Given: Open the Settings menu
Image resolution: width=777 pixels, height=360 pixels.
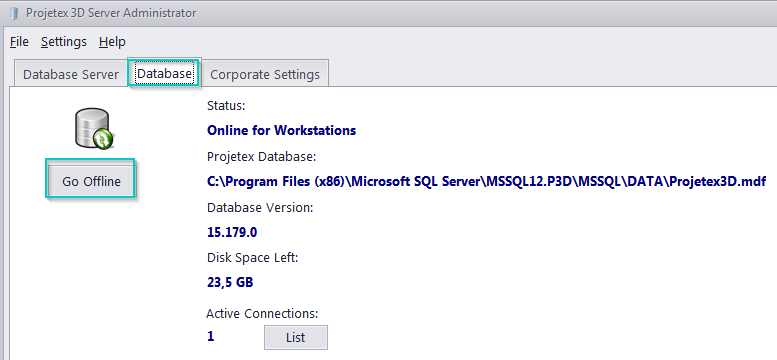Looking at the screenshot, I should coord(64,42).
